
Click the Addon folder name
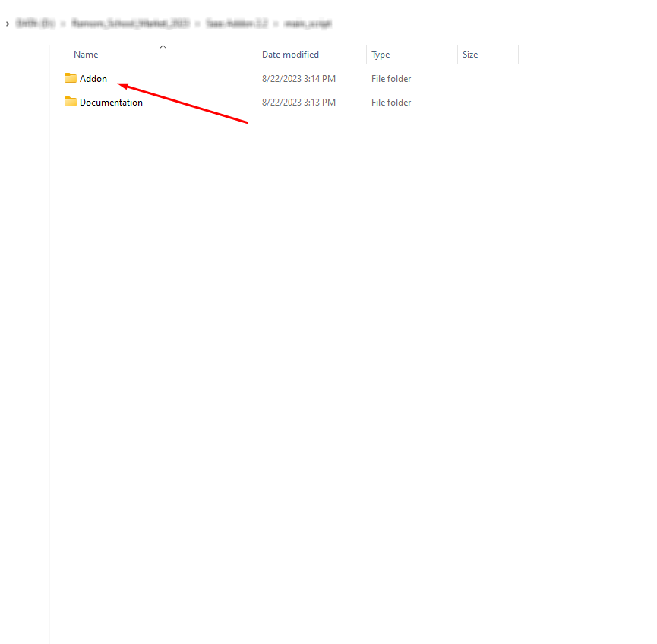93,79
